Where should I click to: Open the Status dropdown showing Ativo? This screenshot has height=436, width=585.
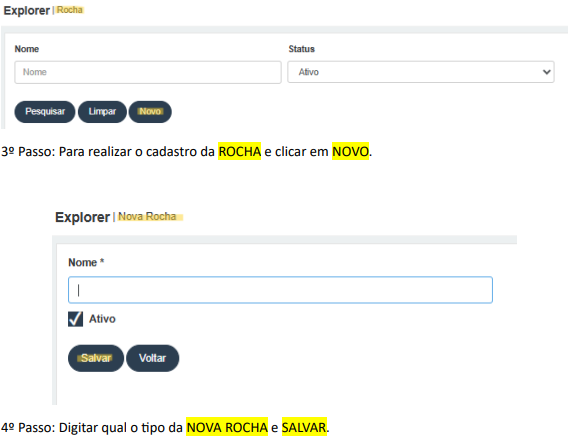point(421,72)
